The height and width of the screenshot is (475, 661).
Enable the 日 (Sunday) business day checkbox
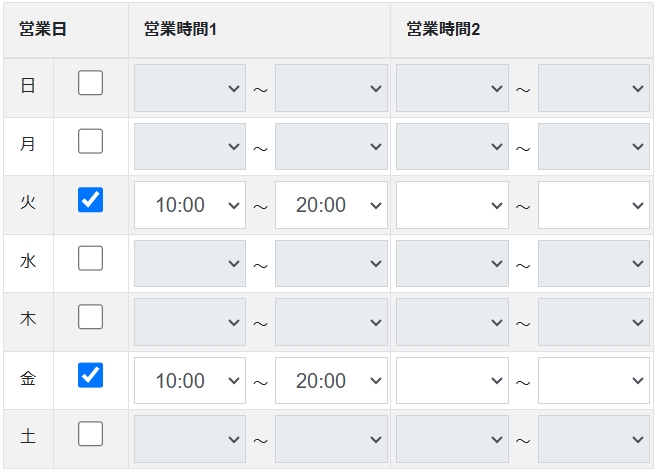click(90, 83)
